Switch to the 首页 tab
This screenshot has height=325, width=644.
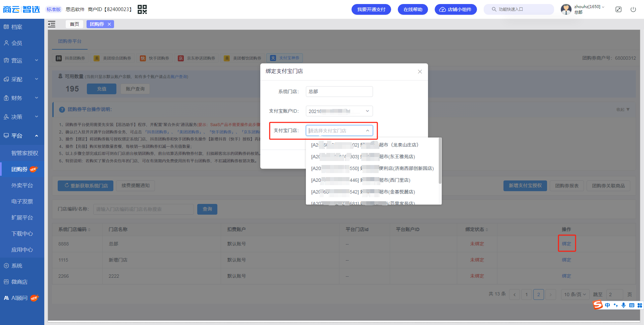pos(74,24)
